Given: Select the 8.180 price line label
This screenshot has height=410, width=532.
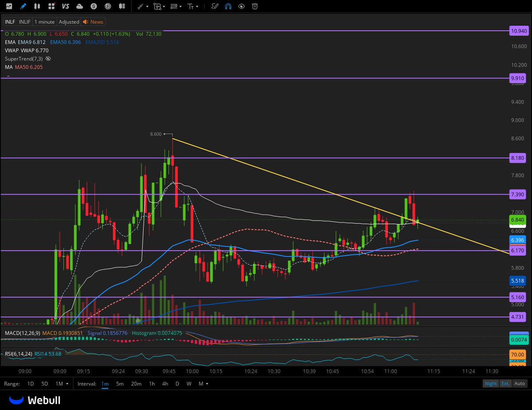Looking at the screenshot, I should point(518,158).
